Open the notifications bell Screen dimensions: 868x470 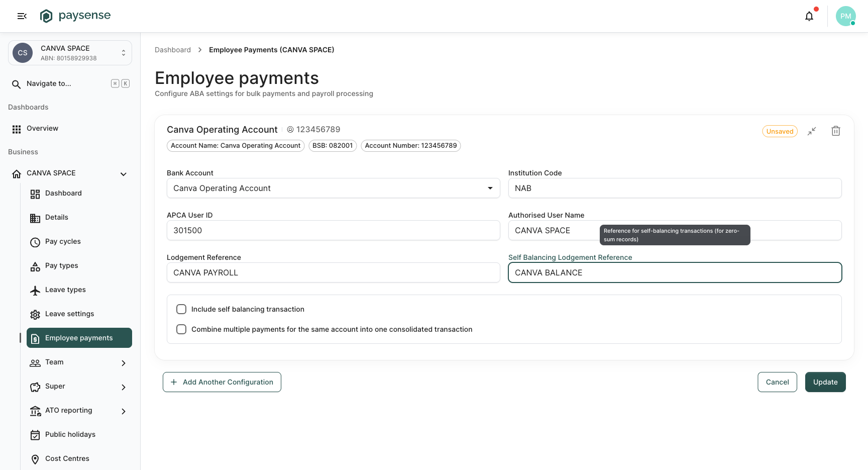click(809, 16)
